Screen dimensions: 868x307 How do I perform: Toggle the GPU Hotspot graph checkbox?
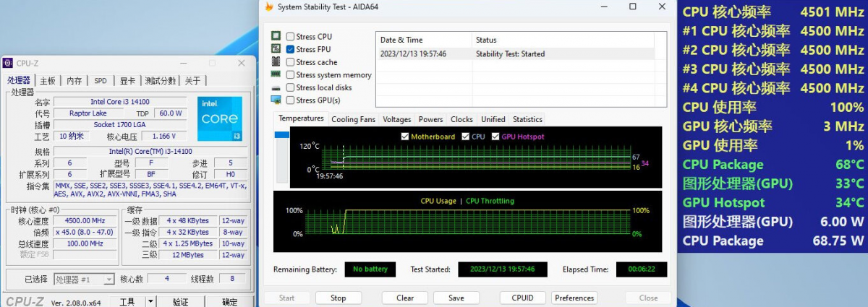coord(495,137)
